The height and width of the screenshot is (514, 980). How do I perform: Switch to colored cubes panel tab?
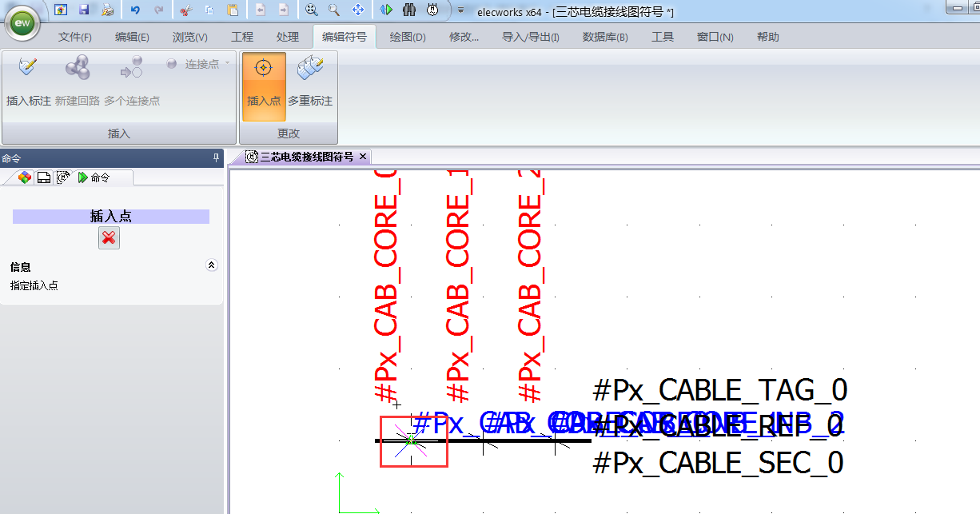click(x=25, y=177)
